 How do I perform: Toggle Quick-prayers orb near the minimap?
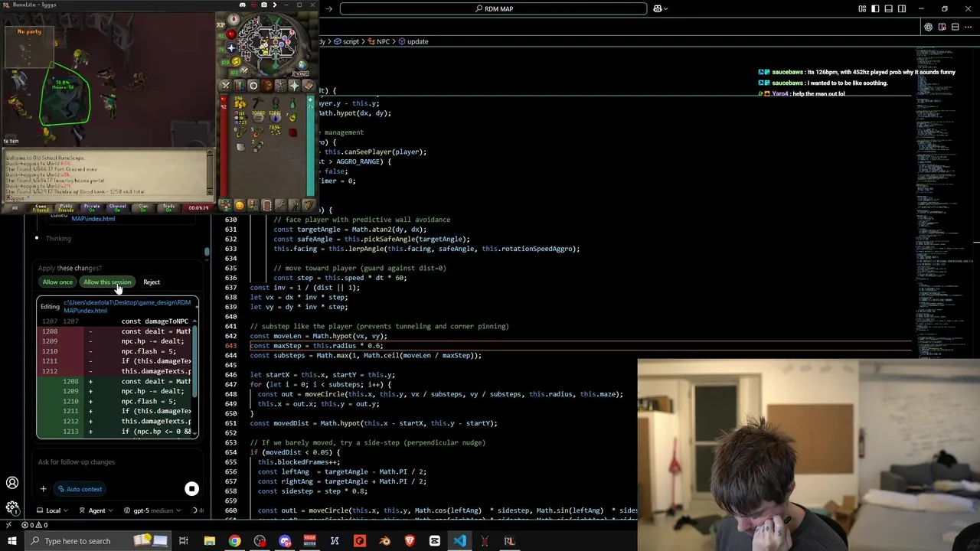pyautogui.click(x=230, y=48)
